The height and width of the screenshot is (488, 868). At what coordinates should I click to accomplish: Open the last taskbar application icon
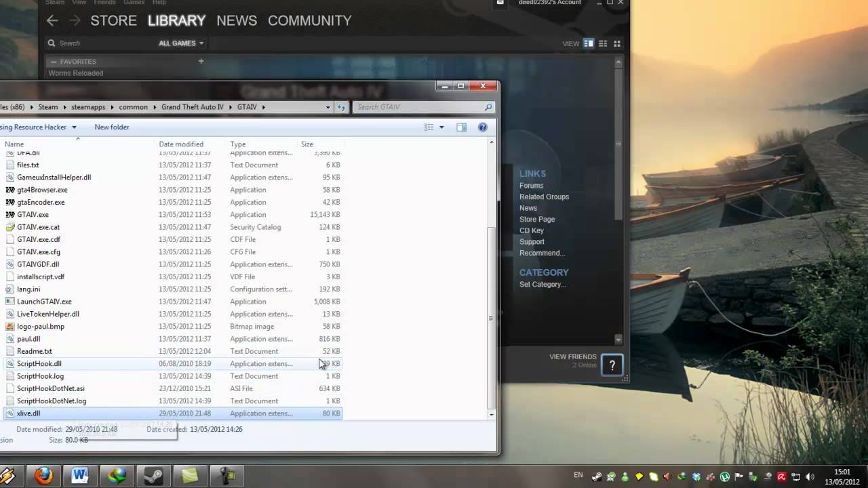(226, 476)
